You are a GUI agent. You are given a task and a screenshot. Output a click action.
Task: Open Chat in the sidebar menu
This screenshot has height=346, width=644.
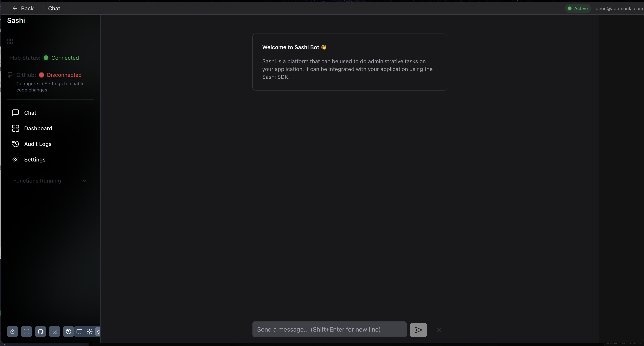(x=30, y=113)
